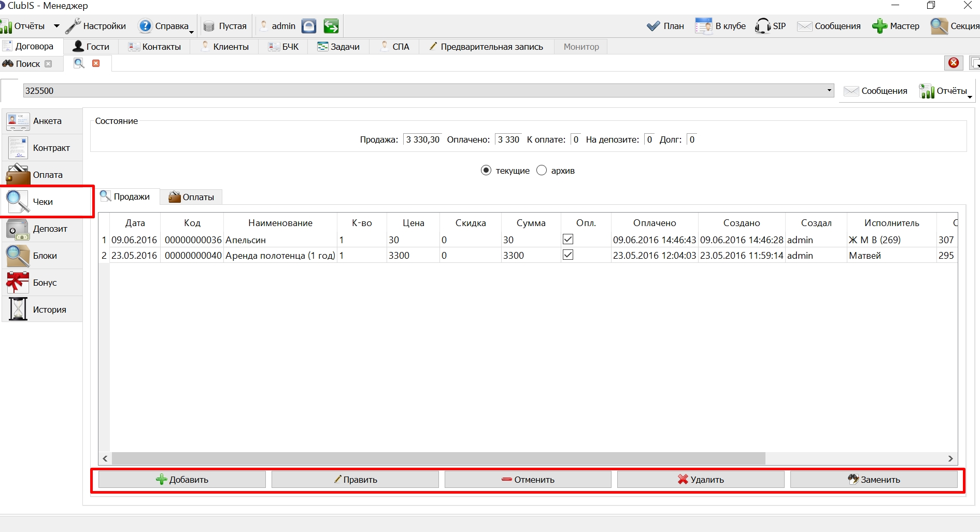Click the horizontal scrollbar of the sales table
The width and height of the screenshot is (980, 532).
click(x=438, y=458)
